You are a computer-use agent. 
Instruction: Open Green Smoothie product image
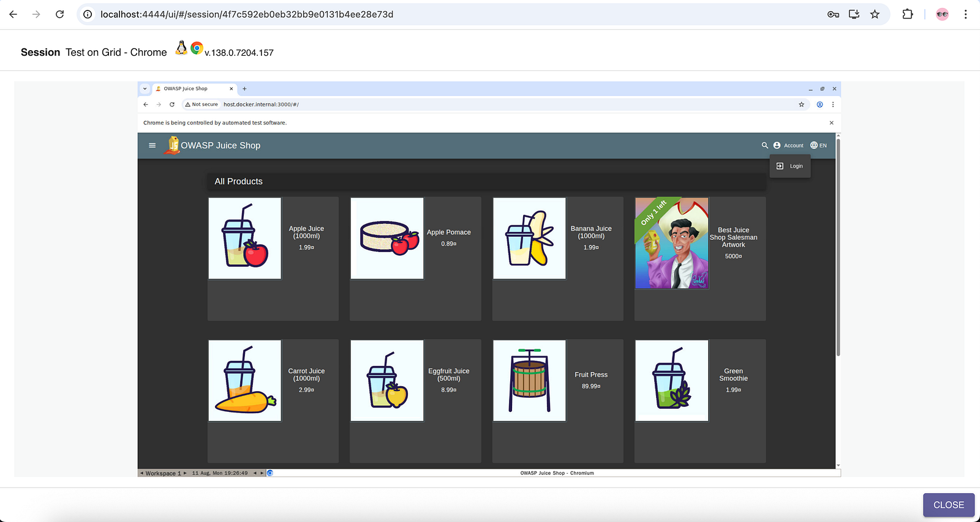click(x=672, y=381)
